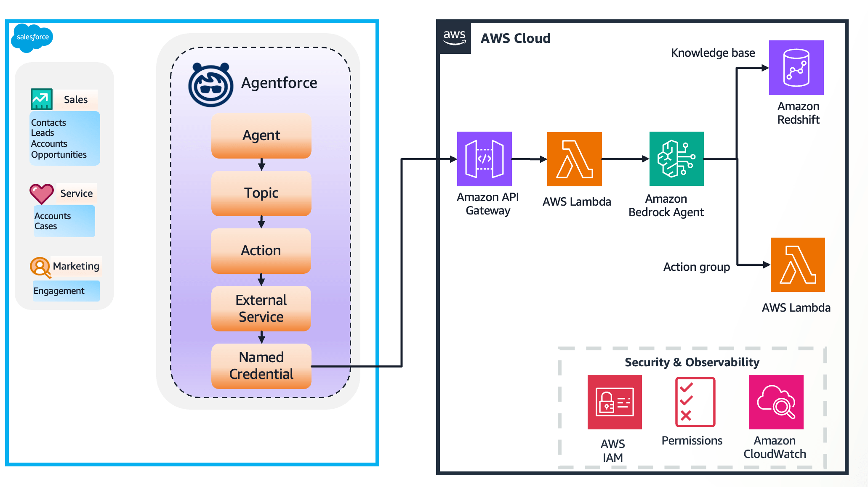
Task: Click the External Service box
Action: [x=261, y=308]
